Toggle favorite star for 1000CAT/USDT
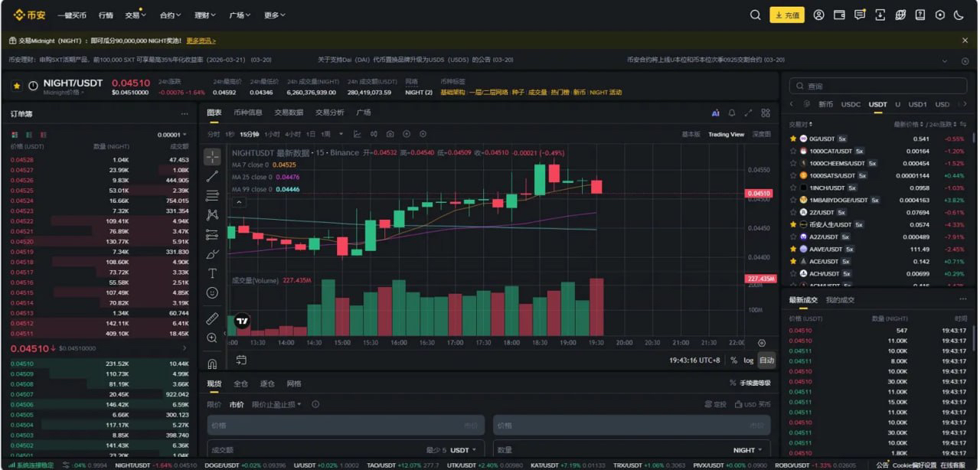The height and width of the screenshot is (470, 980). pos(793,151)
